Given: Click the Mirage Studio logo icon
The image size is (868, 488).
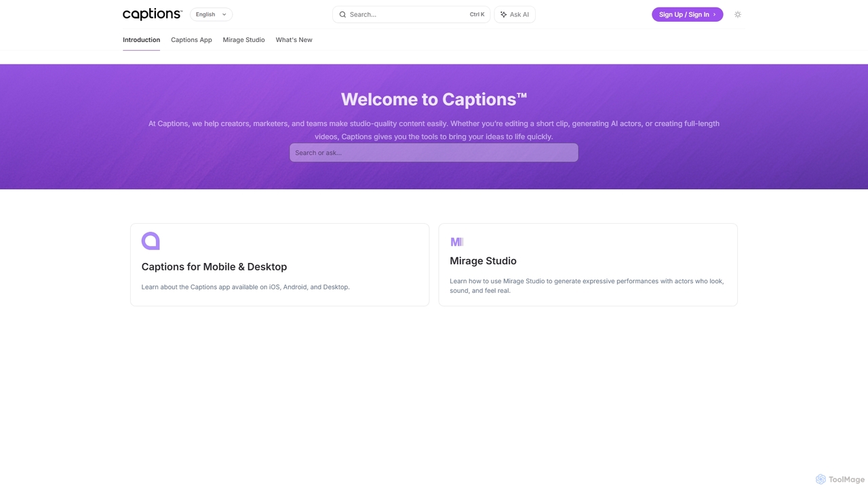Looking at the screenshot, I should click(x=456, y=241).
